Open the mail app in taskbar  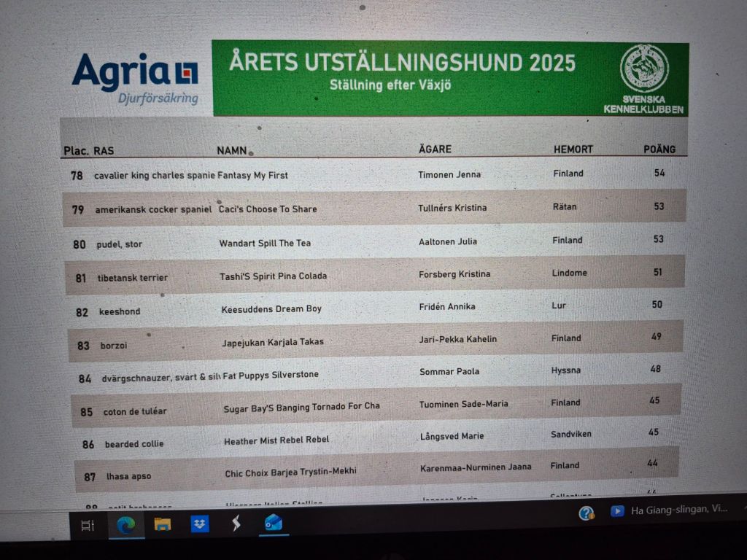click(274, 523)
